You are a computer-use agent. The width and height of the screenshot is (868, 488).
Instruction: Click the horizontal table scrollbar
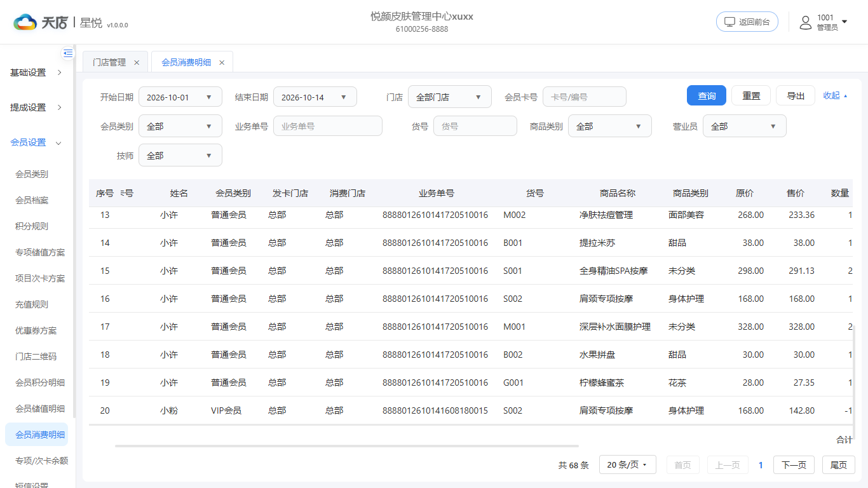click(x=347, y=446)
